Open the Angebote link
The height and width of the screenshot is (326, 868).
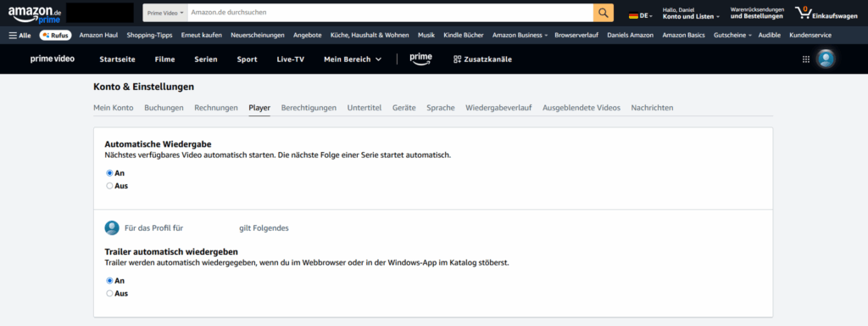(307, 36)
